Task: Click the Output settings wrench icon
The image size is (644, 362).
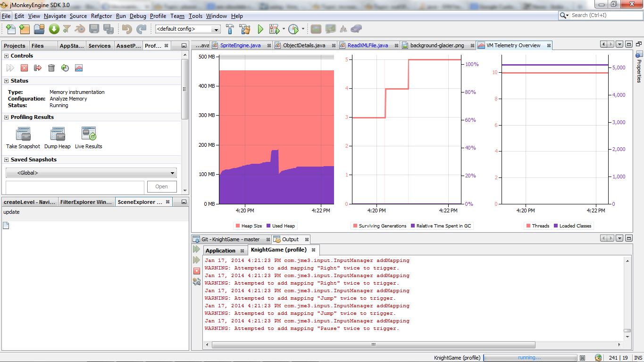Action: coord(197,282)
